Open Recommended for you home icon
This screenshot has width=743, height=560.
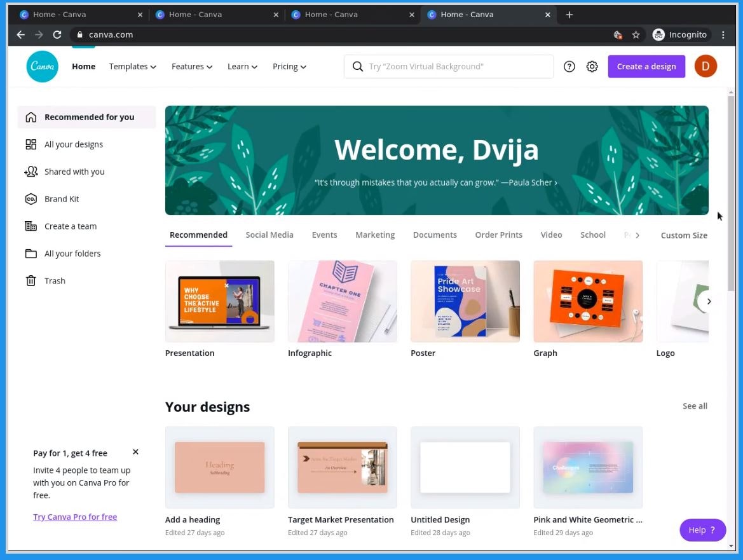(30, 117)
